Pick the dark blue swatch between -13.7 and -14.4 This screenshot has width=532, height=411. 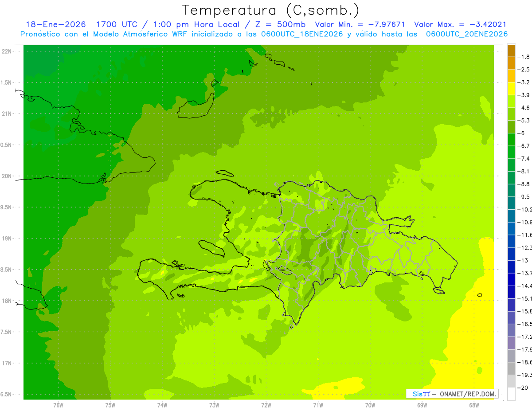click(x=511, y=279)
